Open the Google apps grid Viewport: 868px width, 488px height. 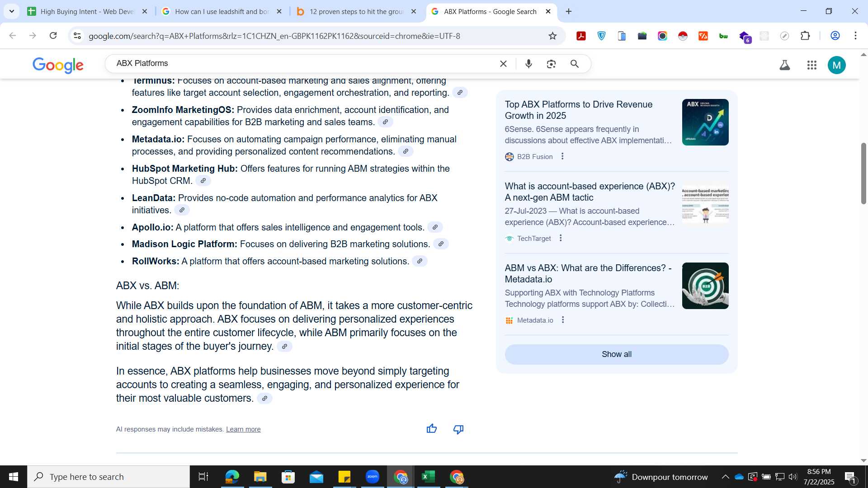pyautogui.click(x=812, y=65)
